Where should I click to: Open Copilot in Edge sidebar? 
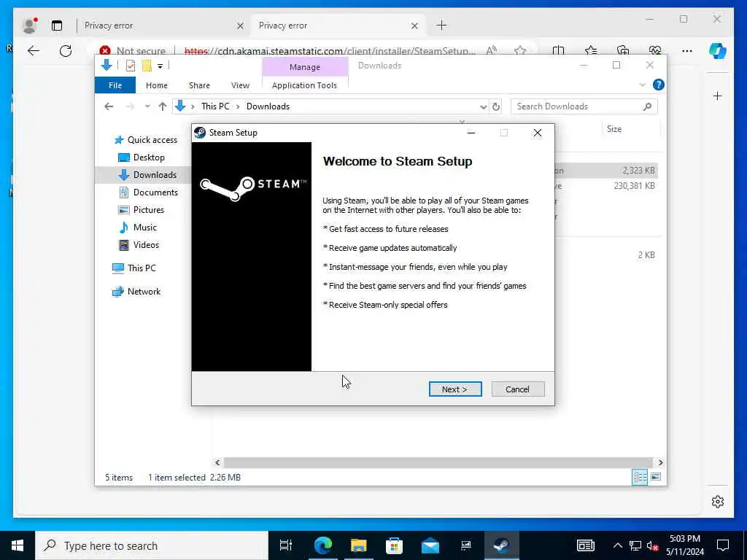(x=718, y=51)
